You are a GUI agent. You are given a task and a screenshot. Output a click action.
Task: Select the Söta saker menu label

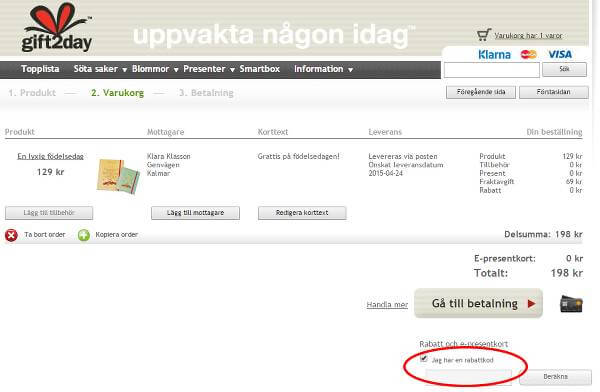(96, 69)
